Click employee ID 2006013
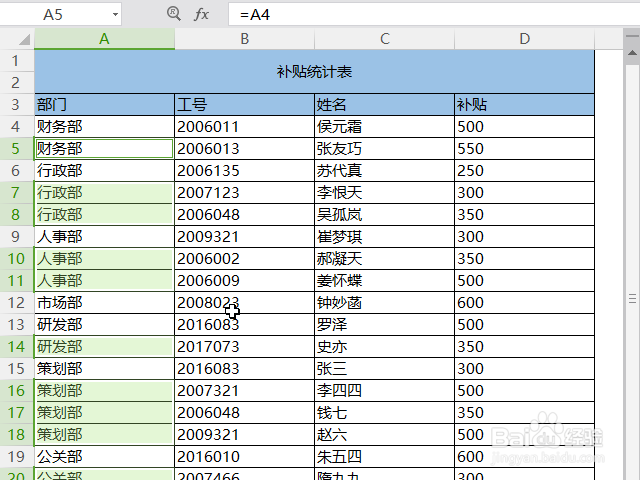Viewport: 640px width, 480px height. (x=244, y=149)
